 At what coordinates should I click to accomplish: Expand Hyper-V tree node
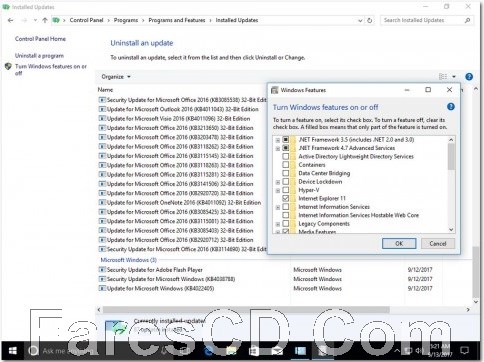[278, 191]
